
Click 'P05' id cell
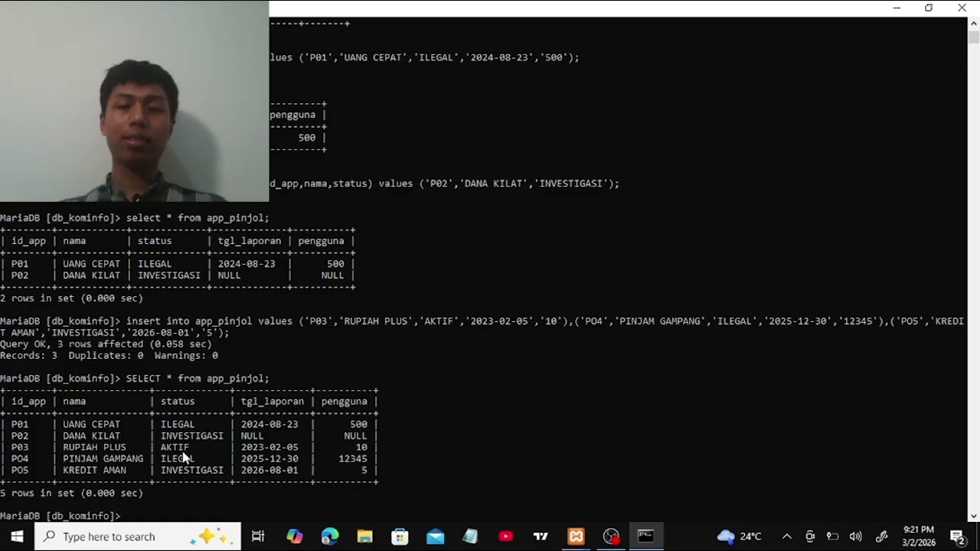20,470
